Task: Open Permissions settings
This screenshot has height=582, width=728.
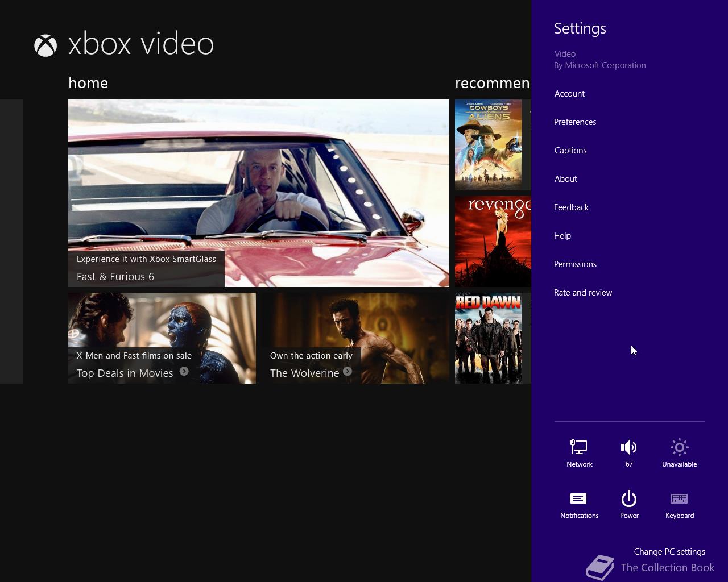Action: (575, 264)
